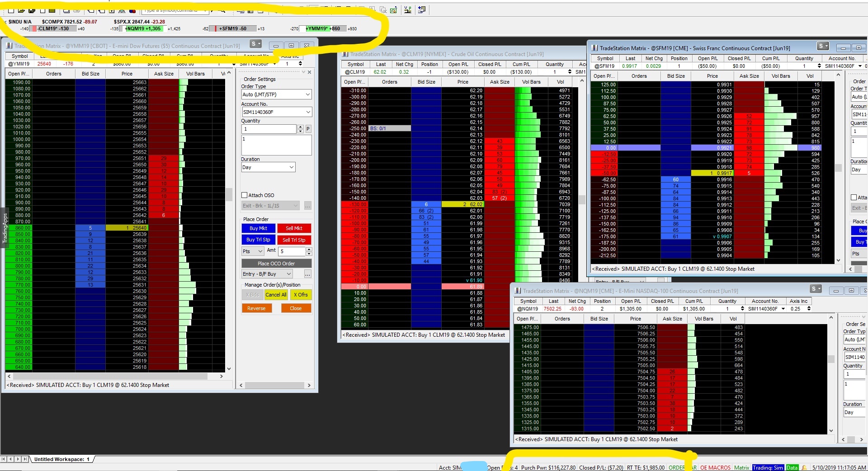
Task: Click the Bid Size column header in NQM19 window
Action: 599,319
